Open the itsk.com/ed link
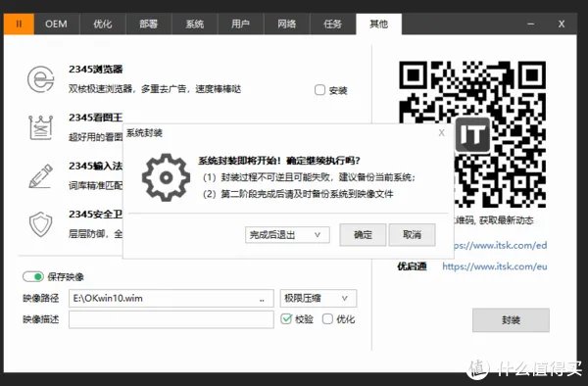 pos(500,246)
